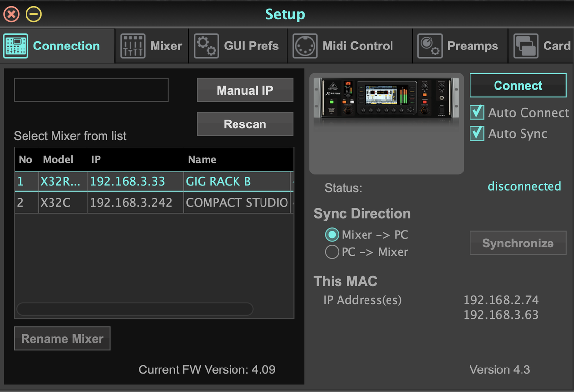Click row number 2 cell
The height and width of the screenshot is (392, 574).
(x=26, y=202)
